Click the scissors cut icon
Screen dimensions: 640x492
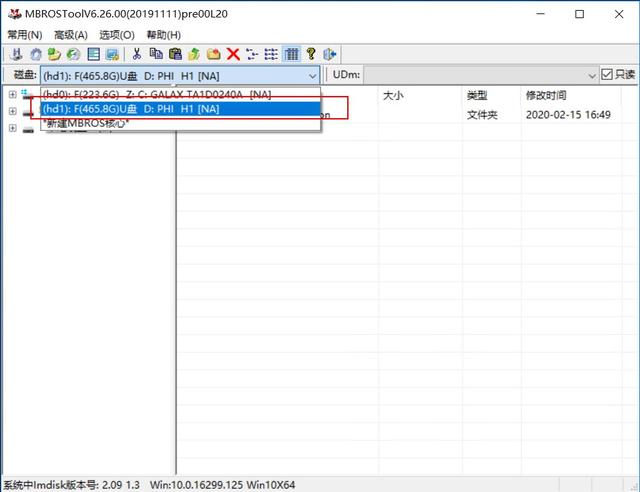[137, 54]
